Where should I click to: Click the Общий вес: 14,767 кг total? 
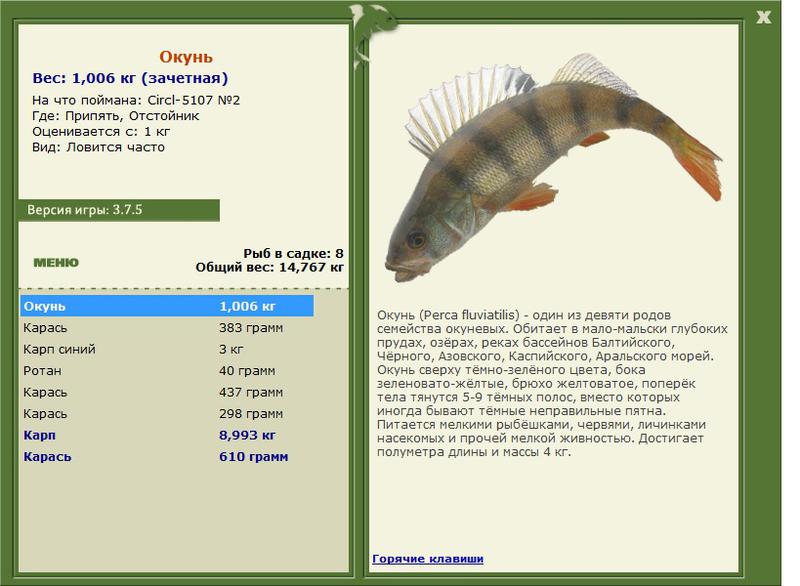point(269,267)
